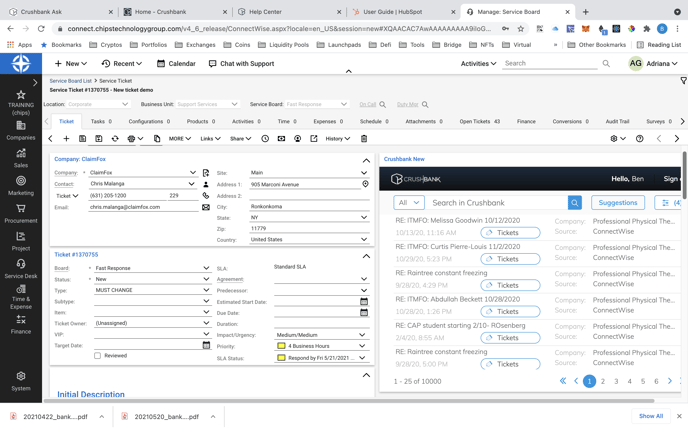Click the horizontal scrollbar under ticket form
688x430 pixels.
coord(349,401)
